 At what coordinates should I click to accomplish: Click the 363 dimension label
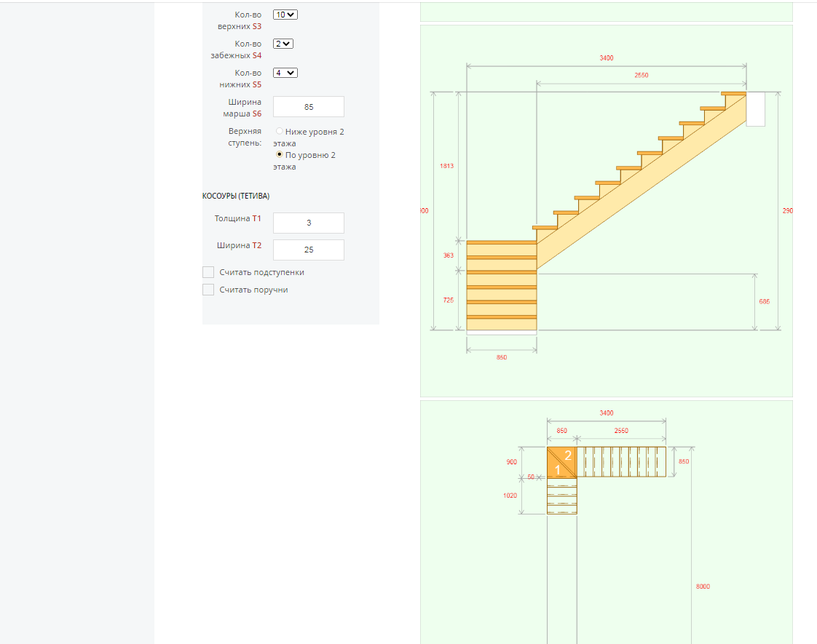pyautogui.click(x=448, y=255)
